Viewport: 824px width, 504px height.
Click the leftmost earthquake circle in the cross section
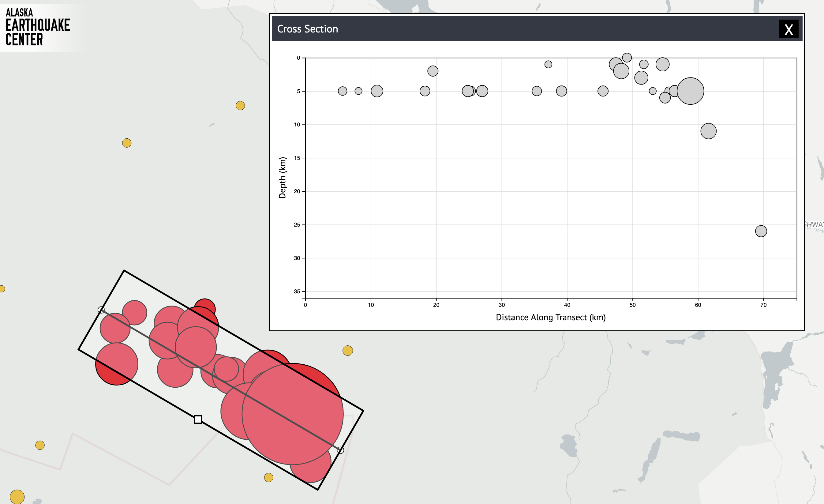coord(343,91)
